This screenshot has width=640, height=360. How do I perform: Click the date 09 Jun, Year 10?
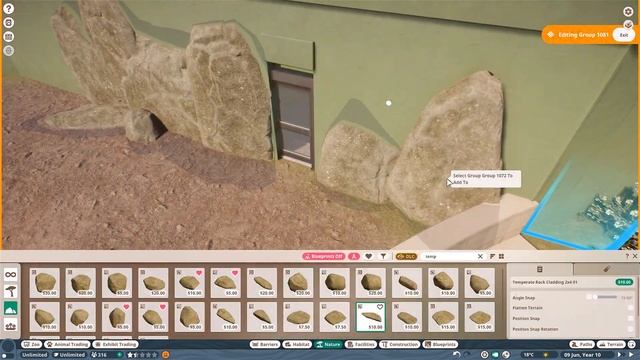(x=582, y=355)
